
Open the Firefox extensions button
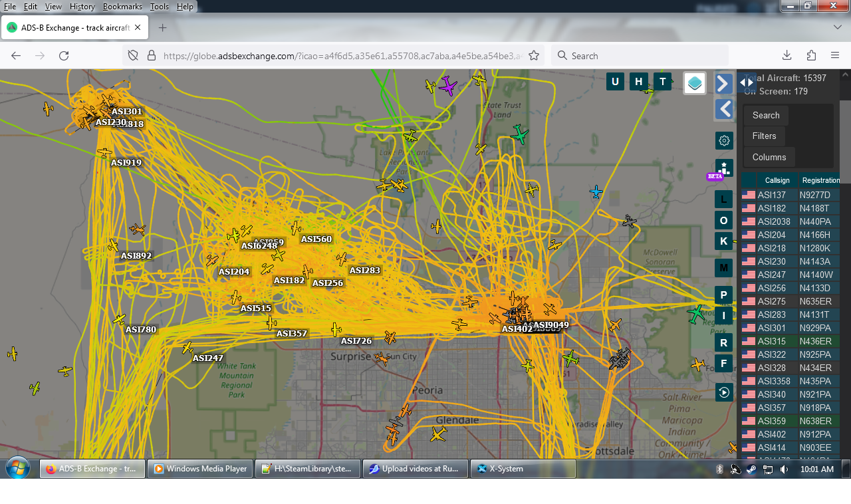[811, 55]
